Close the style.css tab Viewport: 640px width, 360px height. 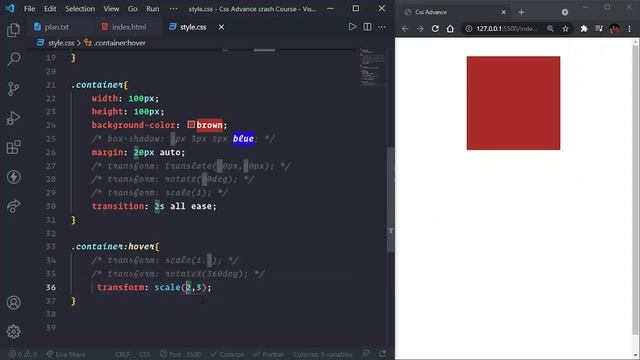pos(221,27)
